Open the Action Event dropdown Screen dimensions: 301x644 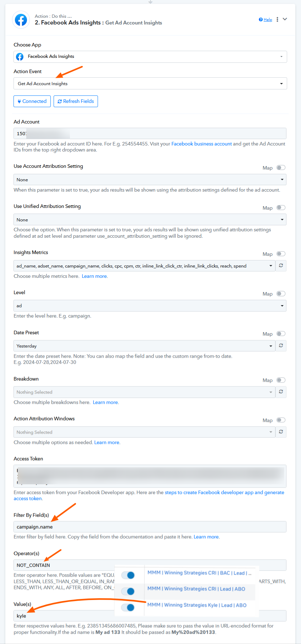[x=150, y=84]
